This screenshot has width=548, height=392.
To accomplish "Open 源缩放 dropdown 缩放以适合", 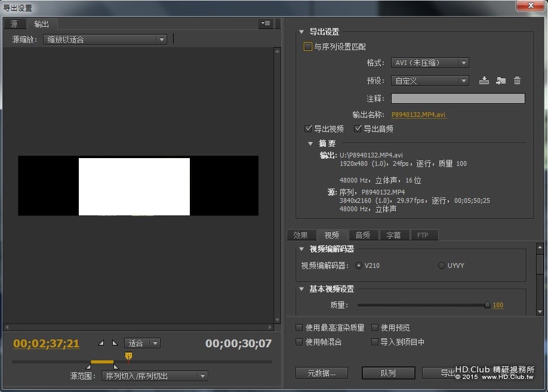I will click(x=105, y=39).
